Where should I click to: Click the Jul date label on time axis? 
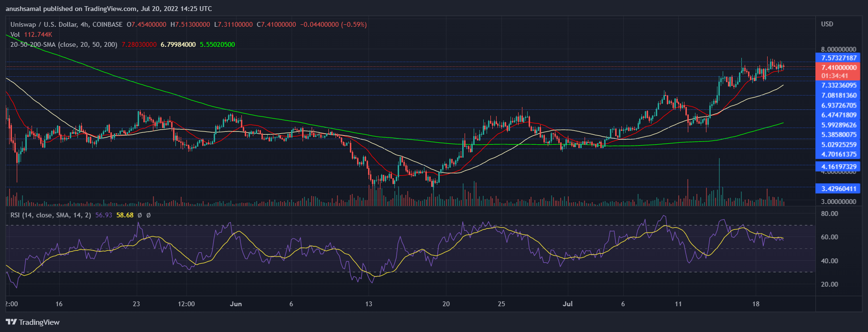point(568,304)
